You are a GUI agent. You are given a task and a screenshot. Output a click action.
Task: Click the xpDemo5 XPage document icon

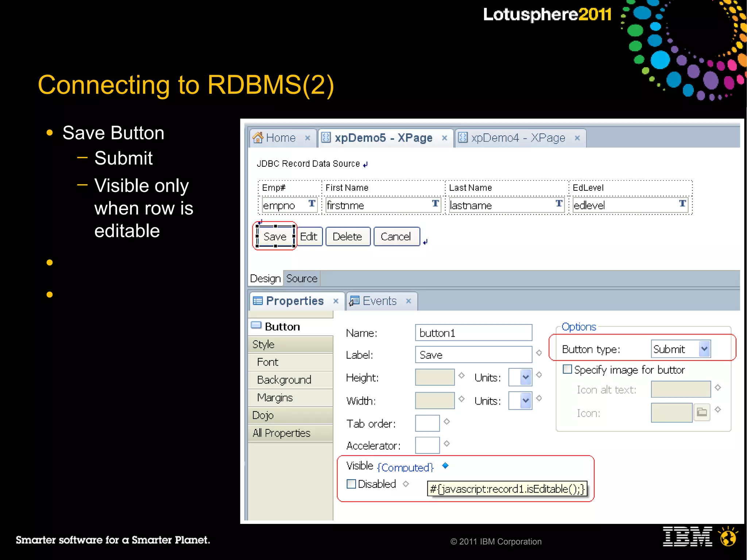click(326, 138)
